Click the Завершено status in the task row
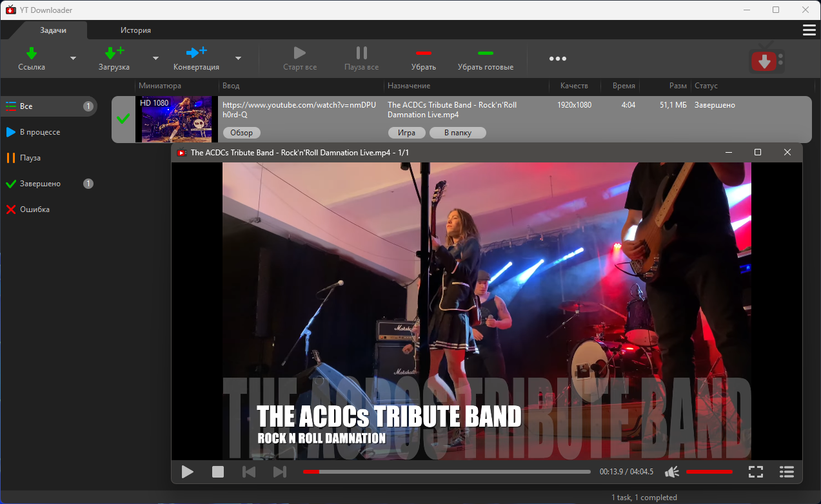This screenshot has height=504, width=821. click(715, 105)
